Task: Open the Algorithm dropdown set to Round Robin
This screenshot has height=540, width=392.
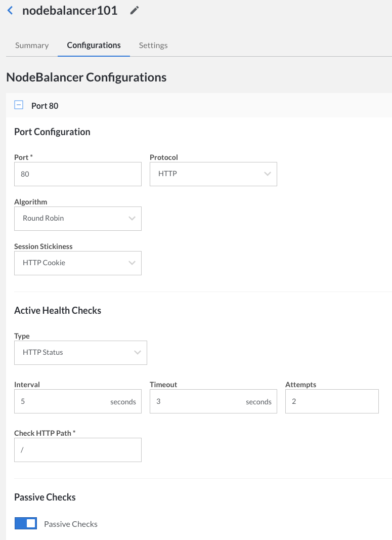Action: (77, 218)
